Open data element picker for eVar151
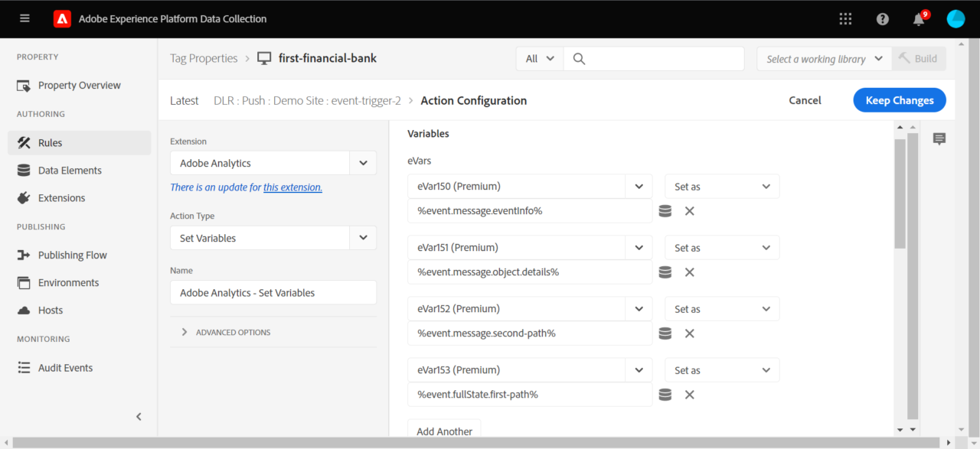Viewport: 980px width, 449px height. [x=665, y=272]
